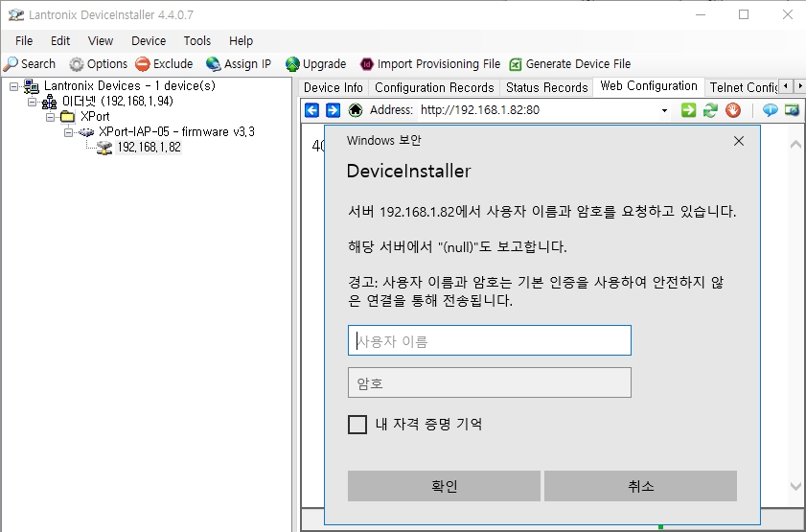The width and height of the screenshot is (806, 532).
Task: Refresh the web configuration page
Action: (710, 110)
